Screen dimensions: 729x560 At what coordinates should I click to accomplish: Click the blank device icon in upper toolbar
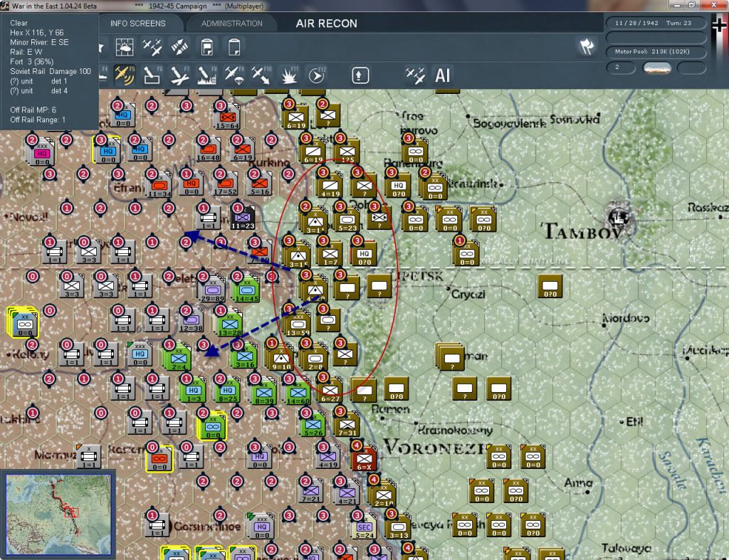coord(234,47)
